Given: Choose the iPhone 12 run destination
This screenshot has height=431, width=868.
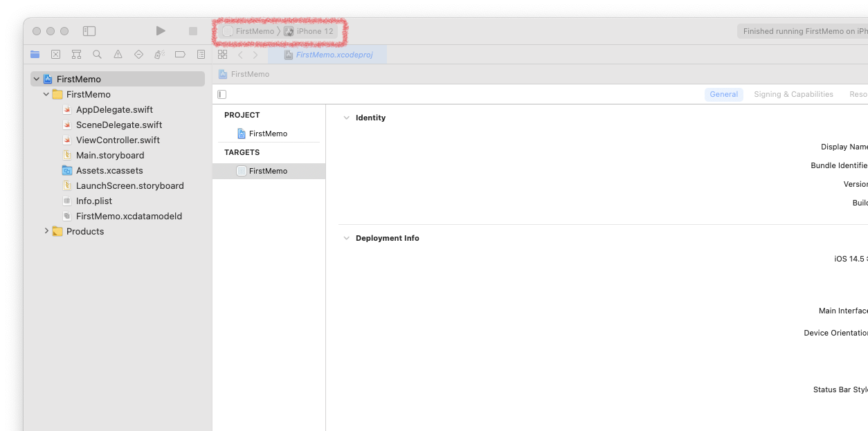Looking at the screenshot, I should (309, 31).
